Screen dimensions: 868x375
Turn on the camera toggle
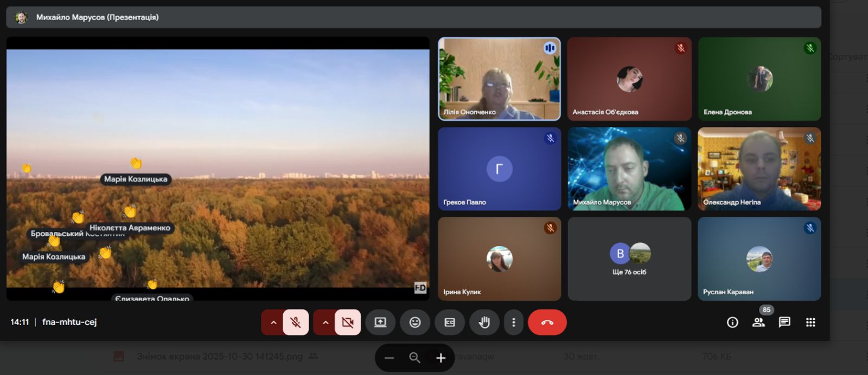pos(348,322)
